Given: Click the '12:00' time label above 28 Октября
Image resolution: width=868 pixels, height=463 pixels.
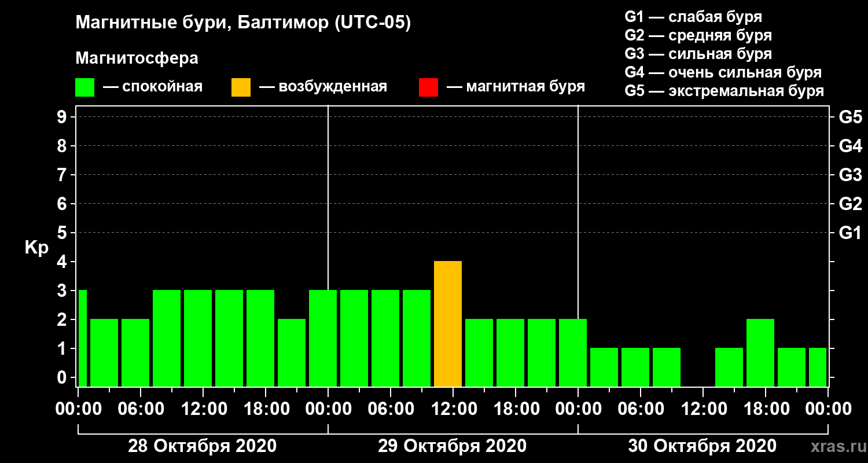Looking at the screenshot, I should tap(203, 409).
